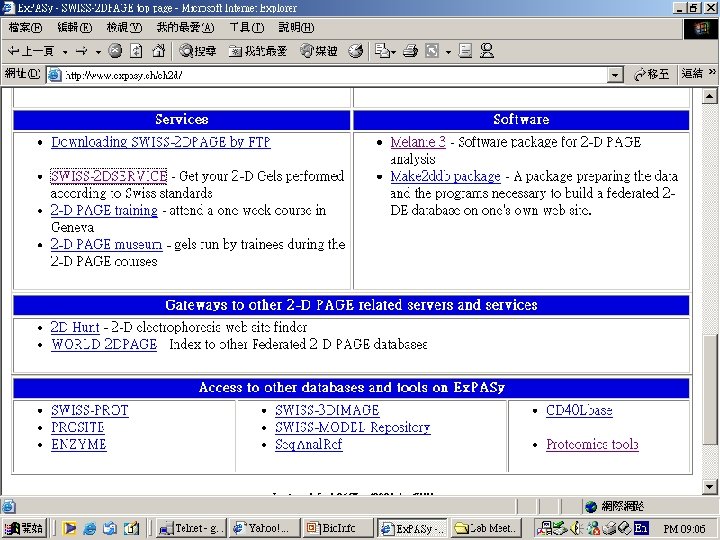
Task: Open Downloading SWISS-2DPAGE by FTP link
Action: click(161, 142)
